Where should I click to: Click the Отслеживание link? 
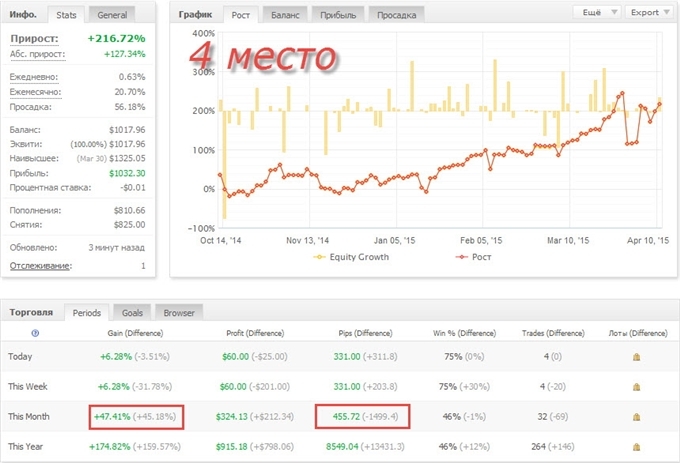pos(41,265)
